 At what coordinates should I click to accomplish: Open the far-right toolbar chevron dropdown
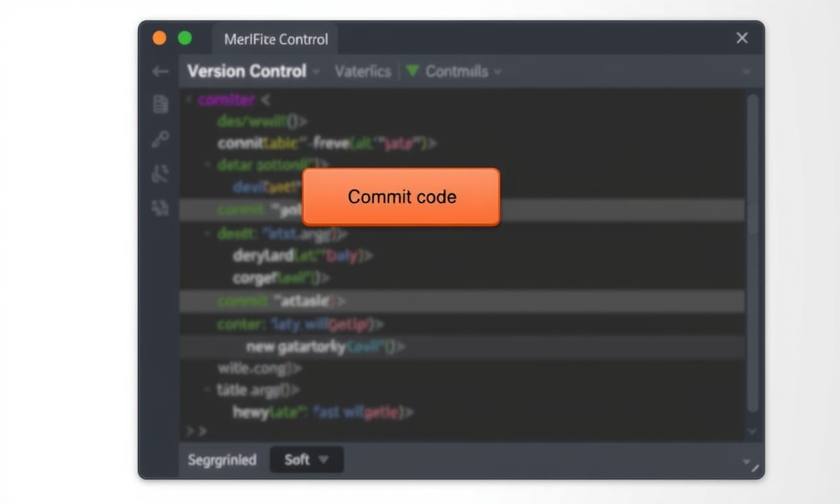tap(746, 72)
